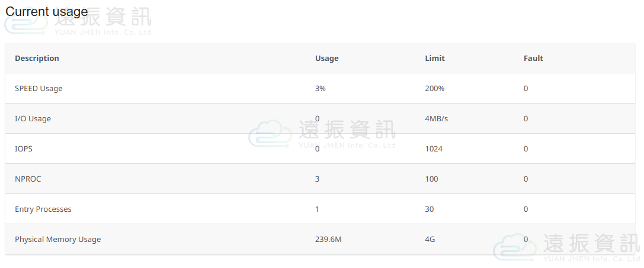Click the NPROC row label
Viewport: 644px width, 268px height.
(28, 179)
